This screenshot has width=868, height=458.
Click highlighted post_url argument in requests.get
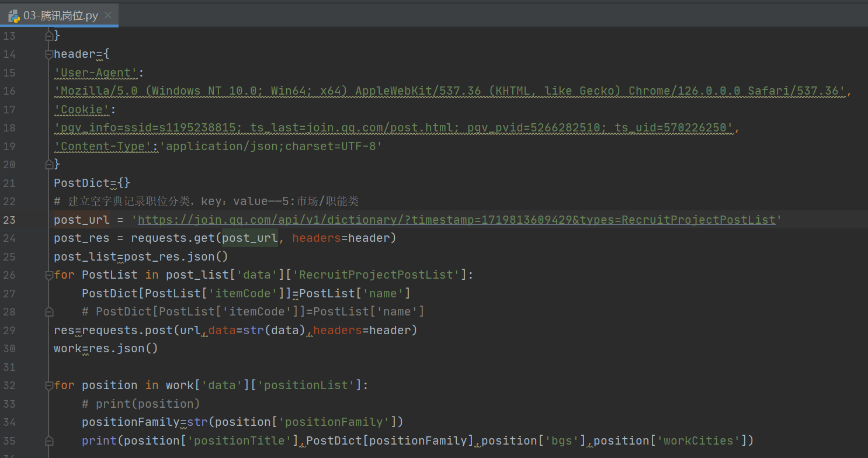tap(249, 238)
